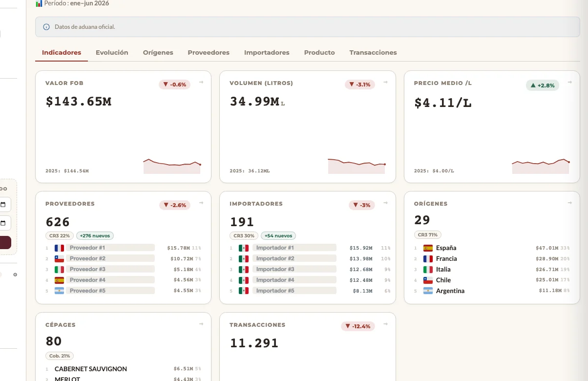
Task: Click España in Orígenes list
Action: pyautogui.click(x=446, y=248)
